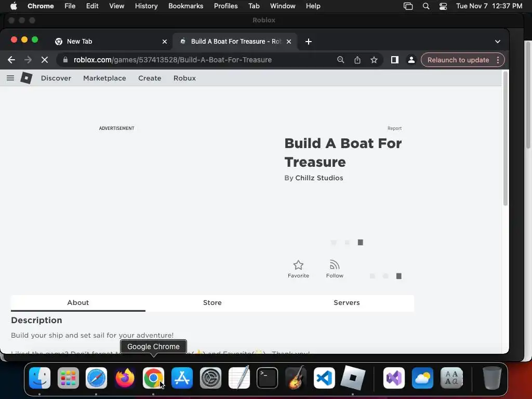Open the Chillz Studios creator link

[319, 178]
